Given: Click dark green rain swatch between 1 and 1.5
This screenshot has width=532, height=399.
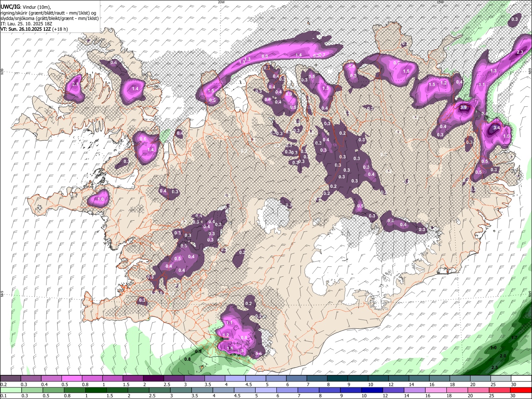Looking at the screenshot, I should 96,390.
